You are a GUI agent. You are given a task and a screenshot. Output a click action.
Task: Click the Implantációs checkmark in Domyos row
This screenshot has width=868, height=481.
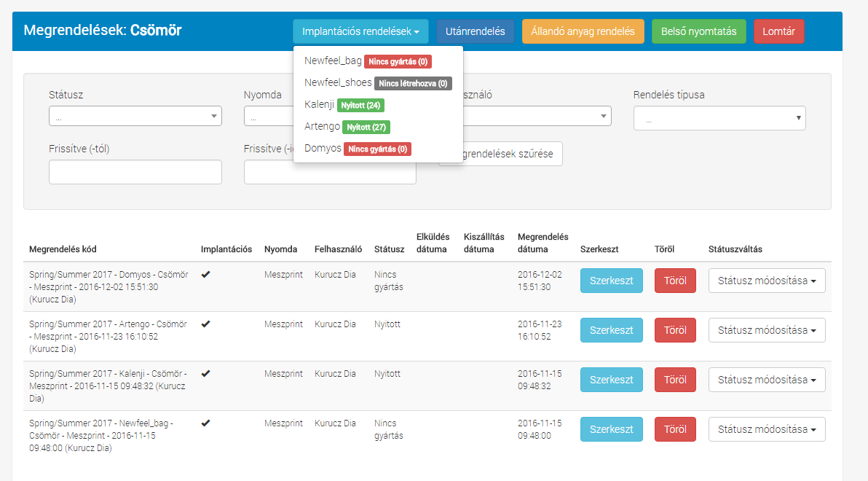[206, 275]
